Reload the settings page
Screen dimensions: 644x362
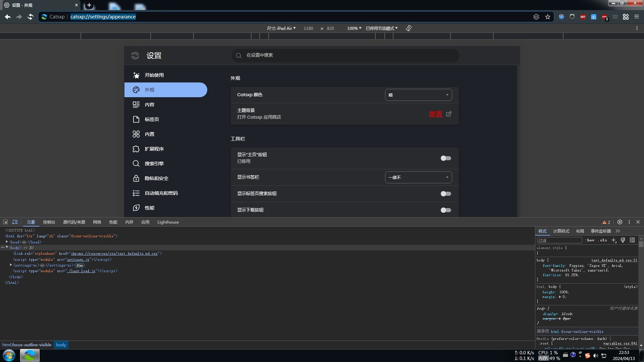click(31, 17)
